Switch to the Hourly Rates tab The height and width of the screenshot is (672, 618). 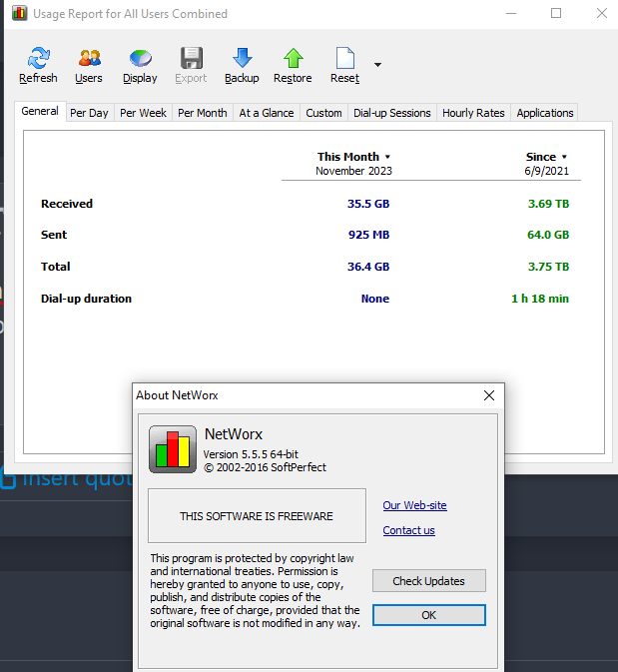(x=473, y=113)
